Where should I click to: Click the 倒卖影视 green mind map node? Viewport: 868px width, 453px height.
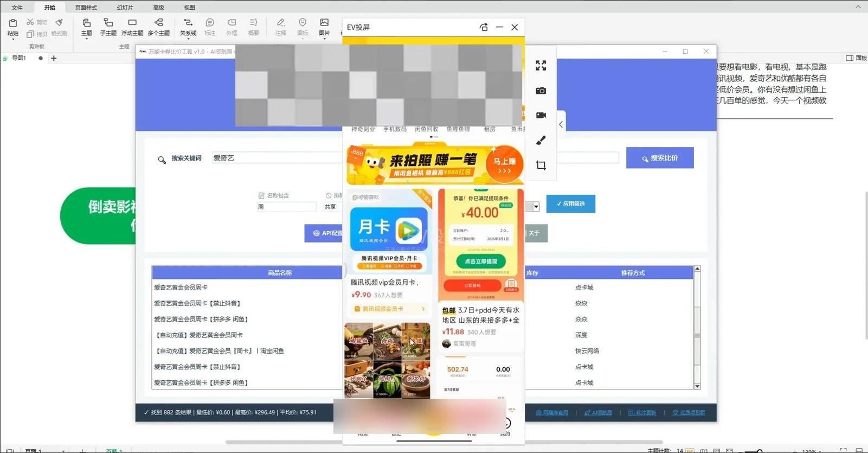click(x=99, y=216)
